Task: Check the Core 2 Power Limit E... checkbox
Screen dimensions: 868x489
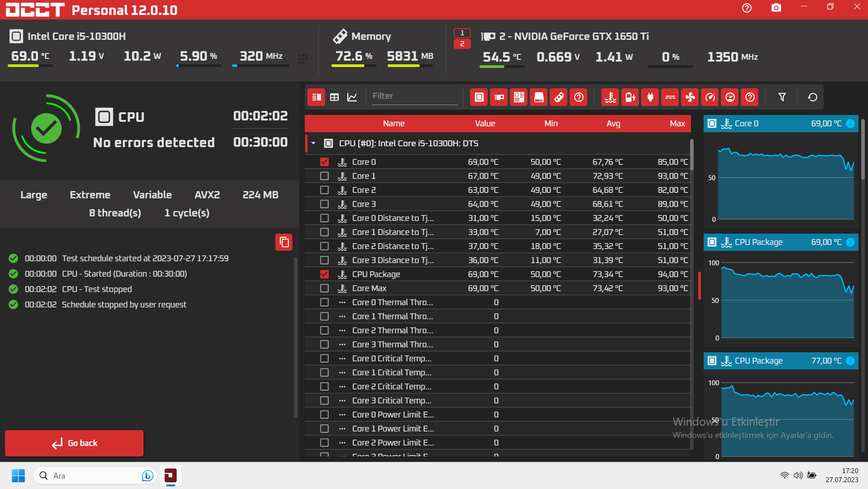Action: click(x=324, y=442)
